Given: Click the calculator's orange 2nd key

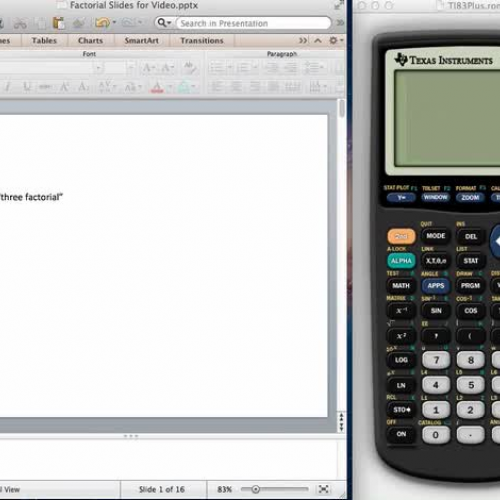Looking at the screenshot, I should coord(401,236).
